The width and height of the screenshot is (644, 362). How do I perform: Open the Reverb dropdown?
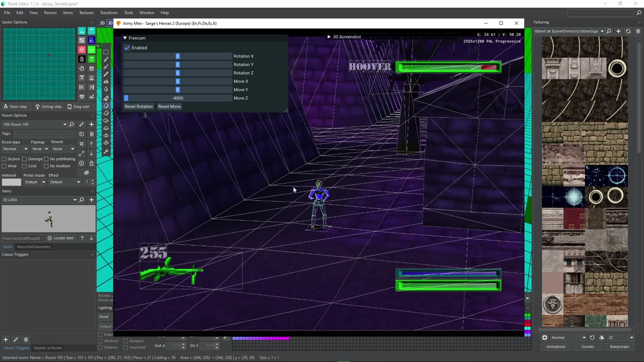tap(63, 149)
